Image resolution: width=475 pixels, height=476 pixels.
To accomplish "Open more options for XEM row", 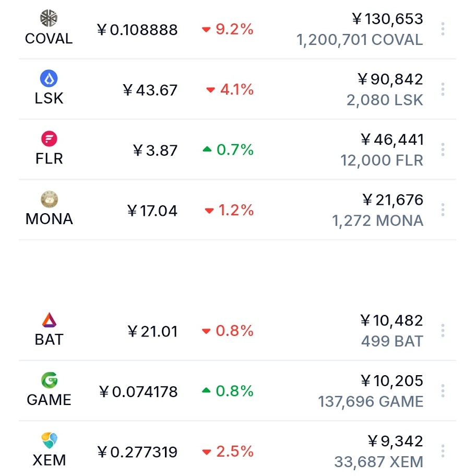I will click(x=443, y=451).
